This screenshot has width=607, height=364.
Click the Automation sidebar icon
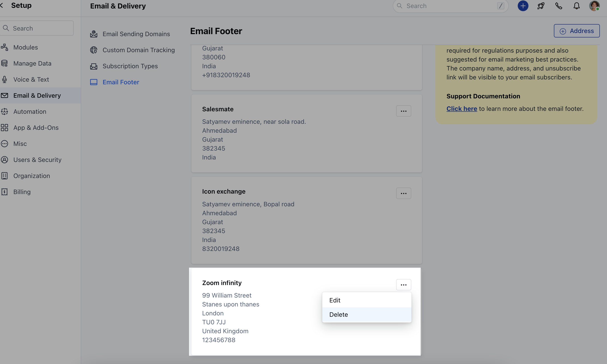(5, 112)
